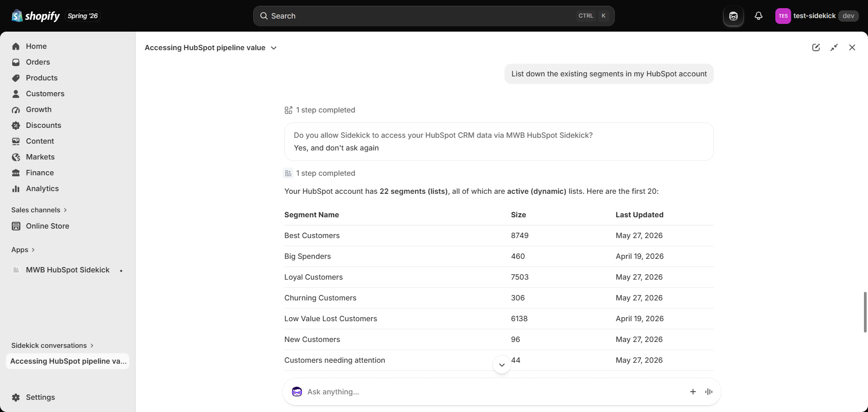Expand Sidekick conversations list

52,346
